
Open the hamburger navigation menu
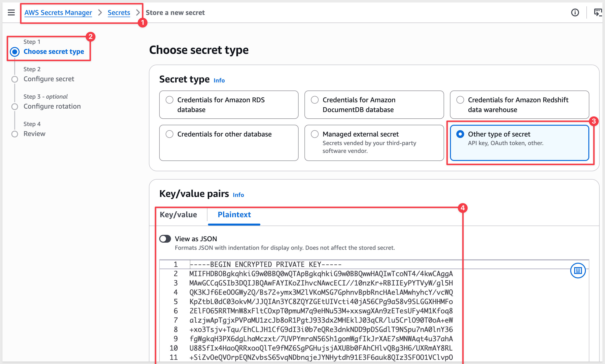point(11,12)
